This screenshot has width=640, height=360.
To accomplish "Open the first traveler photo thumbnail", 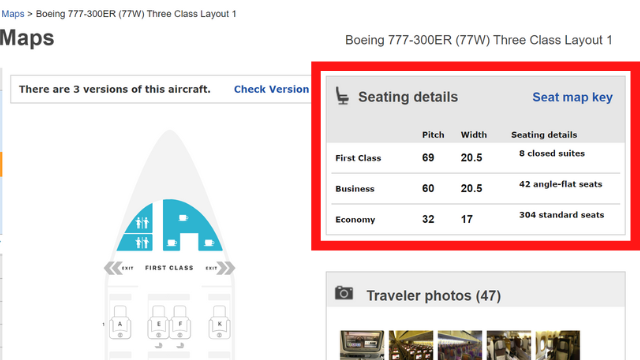I will (x=362, y=345).
